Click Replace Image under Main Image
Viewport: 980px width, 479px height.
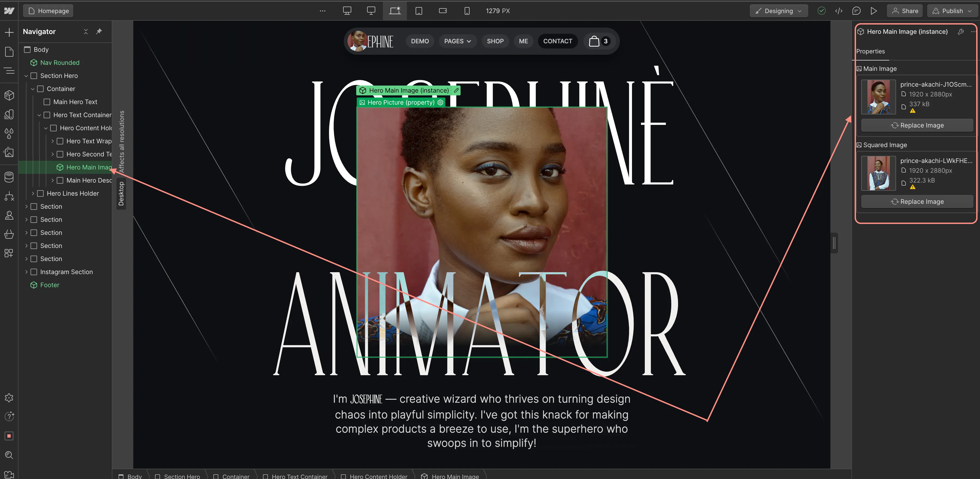pyautogui.click(x=917, y=126)
